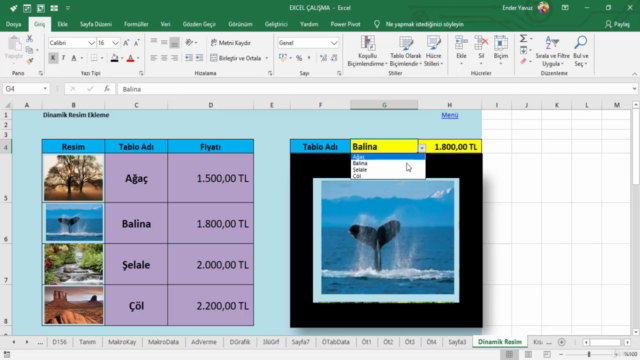
Task: Increase font size with large A icon
Action: (126, 43)
